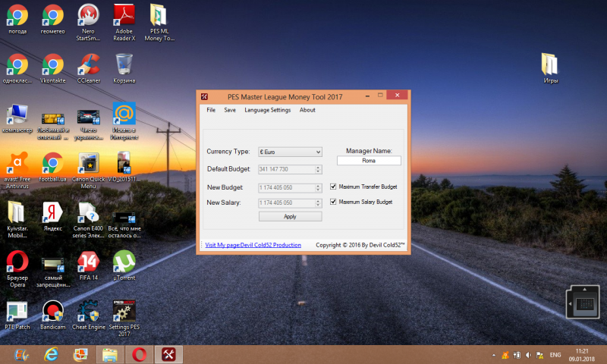Click the Bandicam desktop icon
The width and height of the screenshot is (607, 364).
pyautogui.click(x=53, y=315)
